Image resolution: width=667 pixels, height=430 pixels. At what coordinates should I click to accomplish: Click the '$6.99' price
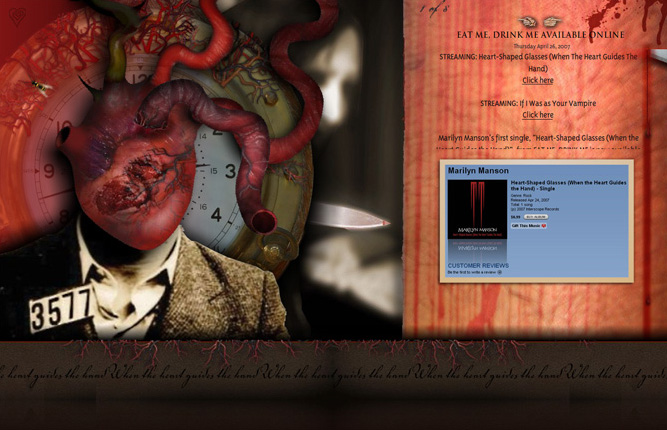click(x=516, y=217)
